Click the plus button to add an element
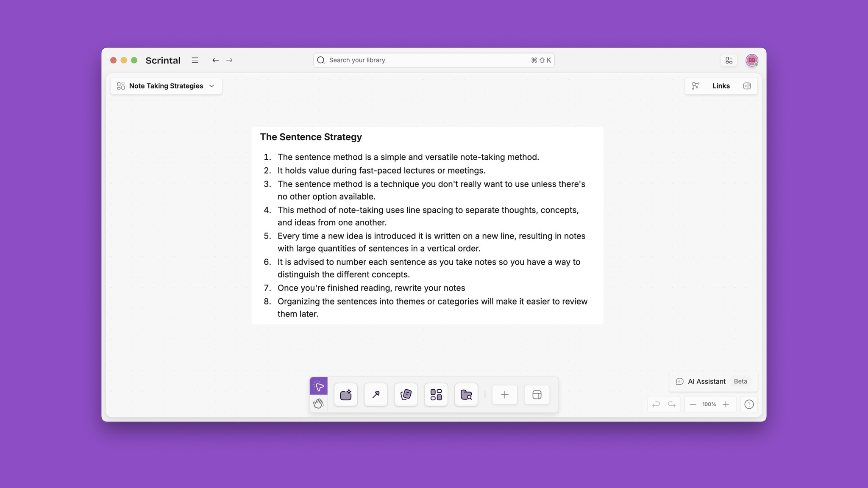 [x=504, y=394]
